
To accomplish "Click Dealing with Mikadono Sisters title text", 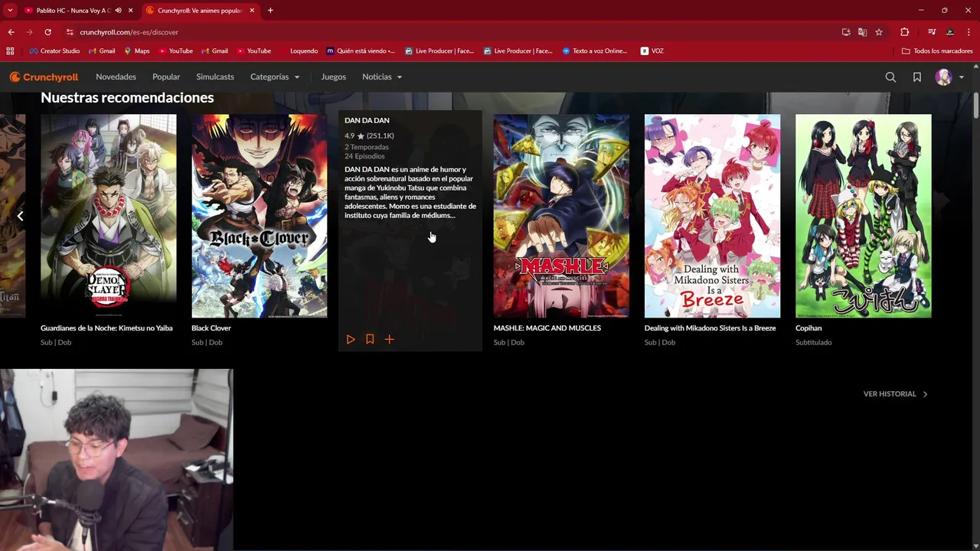I will click(710, 328).
